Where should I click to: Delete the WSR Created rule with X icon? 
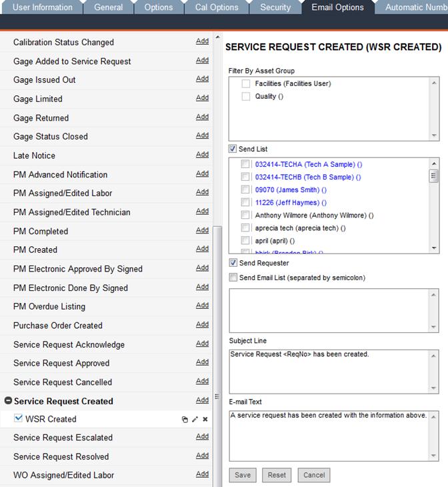(205, 420)
